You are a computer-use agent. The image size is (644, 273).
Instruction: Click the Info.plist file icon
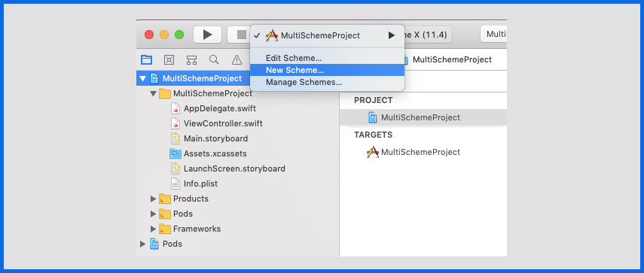pyautogui.click(x=175, y=184)
